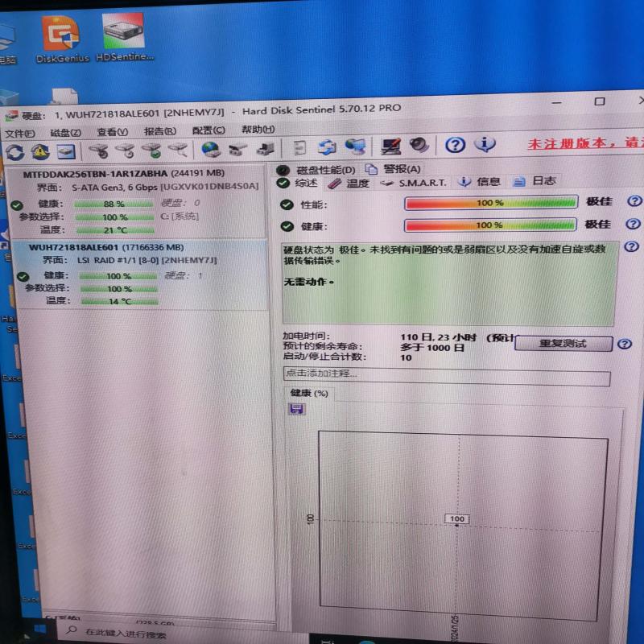This screenshot has height=644, width=644.
Task: Select the 信息 tab
Action: click(479, 181)
